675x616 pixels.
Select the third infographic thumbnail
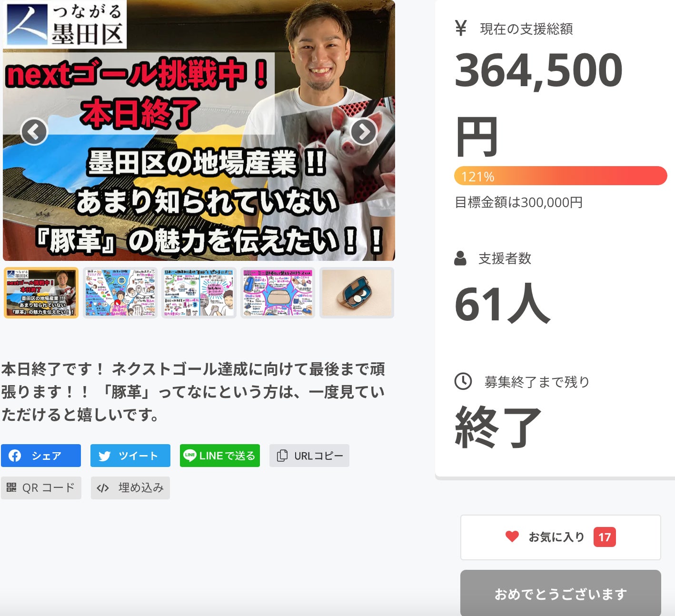pyautogui.click(x=199, y=293)
